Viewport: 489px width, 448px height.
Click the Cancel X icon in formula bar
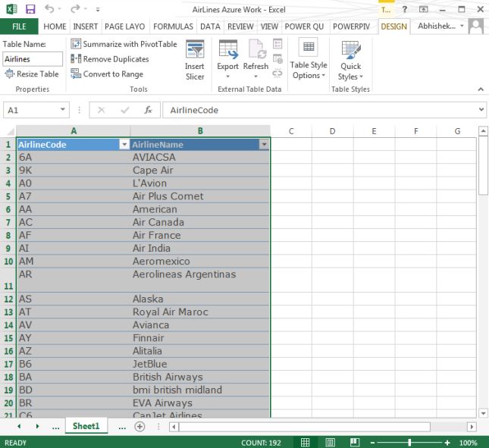(101, 110)
